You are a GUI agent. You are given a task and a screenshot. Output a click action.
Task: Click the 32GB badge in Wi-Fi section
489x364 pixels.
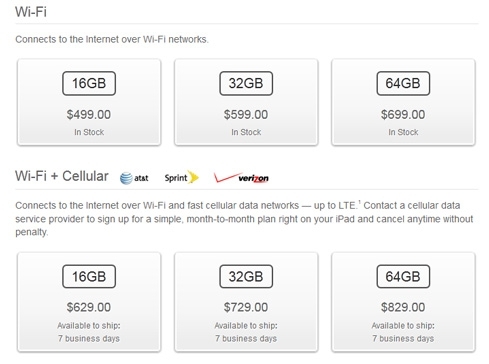pos(246,83)
